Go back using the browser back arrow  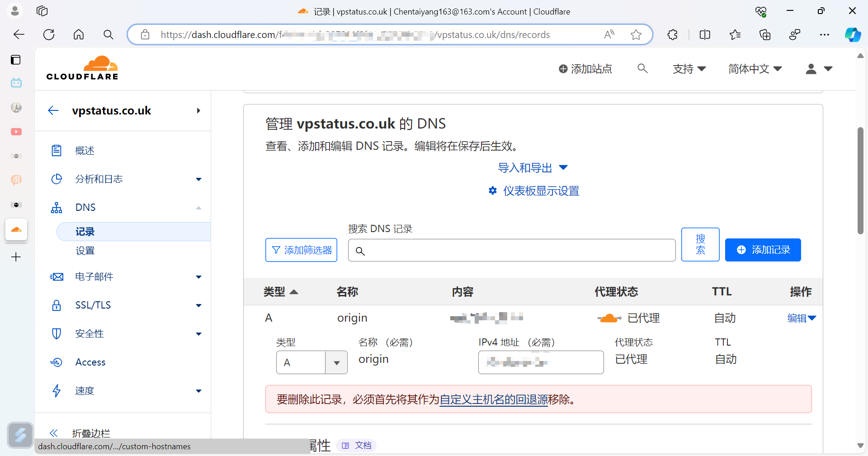19,34
